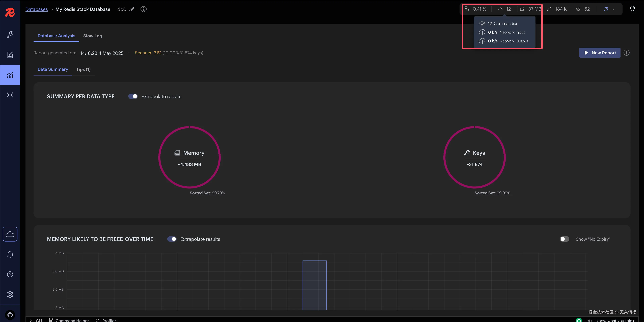This screenshot has width=644, height=322.
Task: Expand the report date dropdown
Action: coord(129,53)
